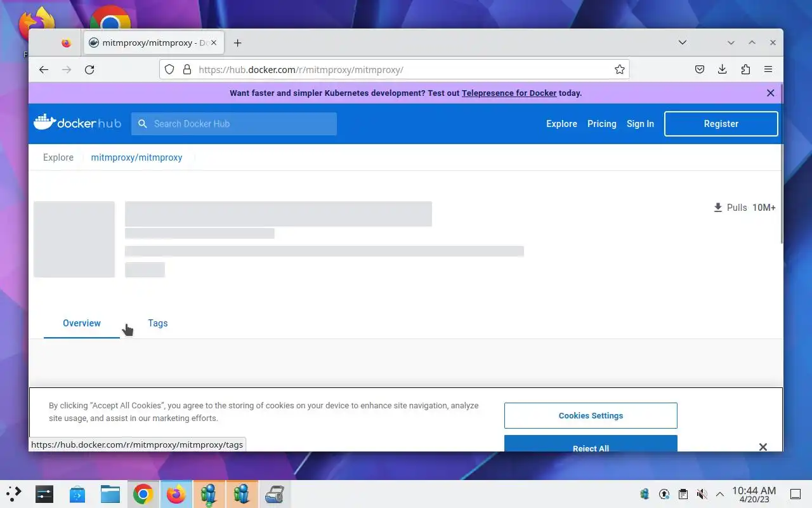Open KDE application launcher
812x508 pixels.
pos(13,493)
